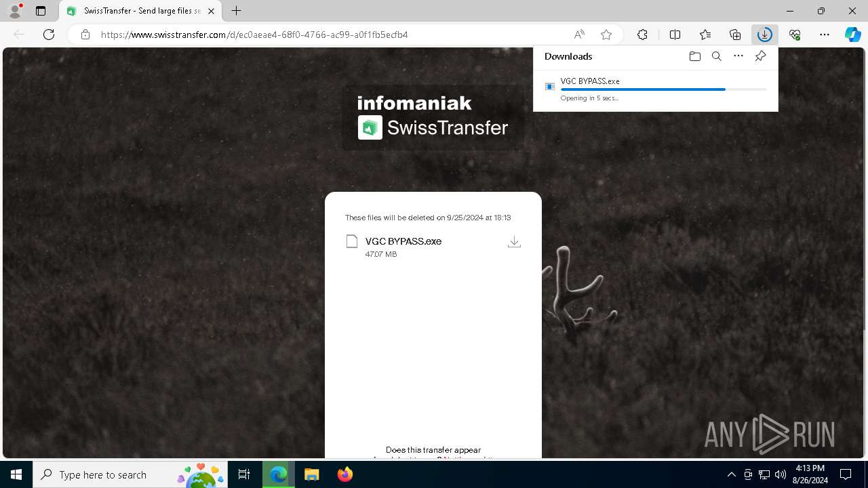Open network tray icon
This screenshot has height=488, width=868.
[764, 474]
